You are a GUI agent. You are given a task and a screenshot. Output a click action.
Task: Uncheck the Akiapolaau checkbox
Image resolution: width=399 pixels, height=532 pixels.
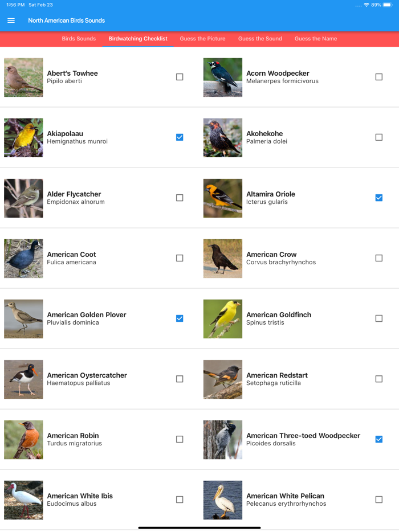click(x=180, y=137)
